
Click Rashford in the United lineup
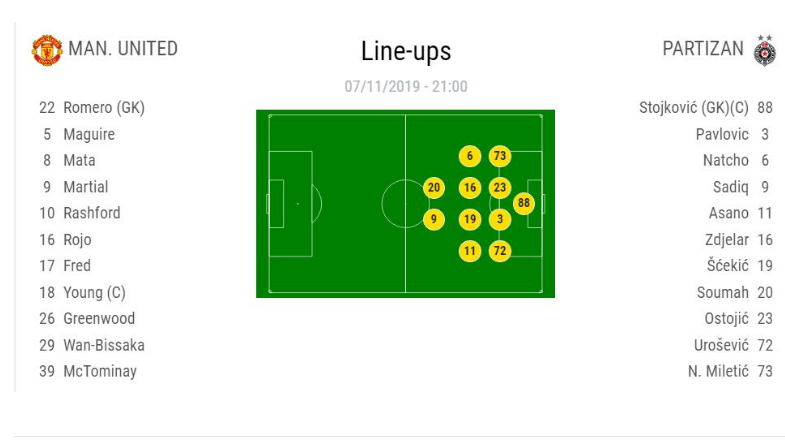[x=91, y=213]
